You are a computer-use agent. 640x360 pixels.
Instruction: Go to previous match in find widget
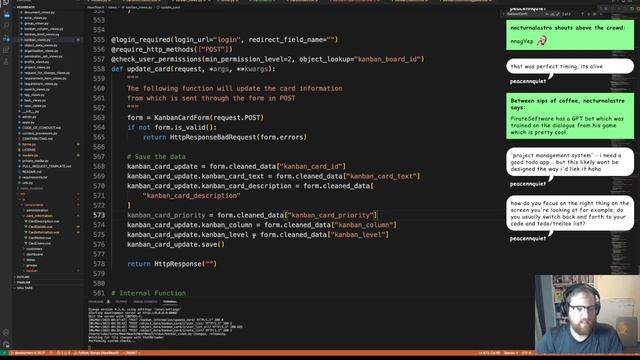click(583, 14)
